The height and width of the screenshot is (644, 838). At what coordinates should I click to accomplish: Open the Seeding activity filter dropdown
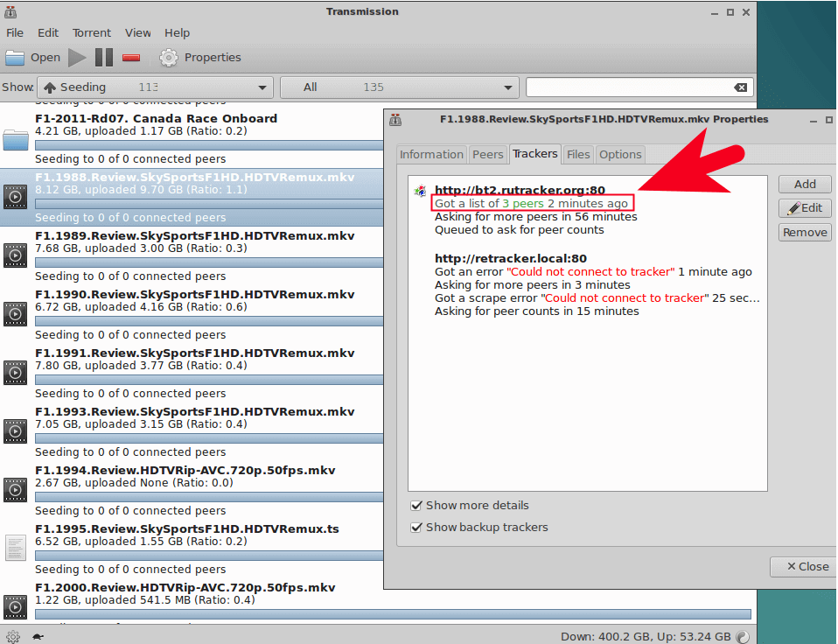(155, 87)
